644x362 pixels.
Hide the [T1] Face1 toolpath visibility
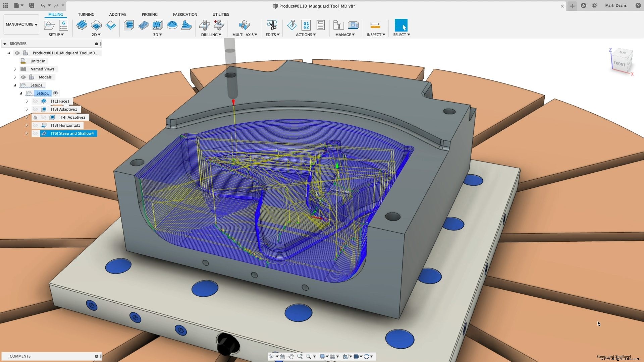click(36, 101)
